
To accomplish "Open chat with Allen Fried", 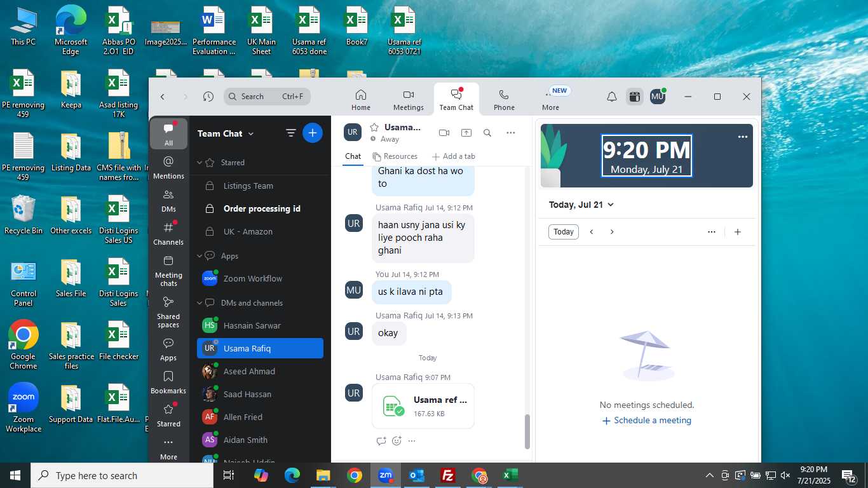I will coord(261,417).
